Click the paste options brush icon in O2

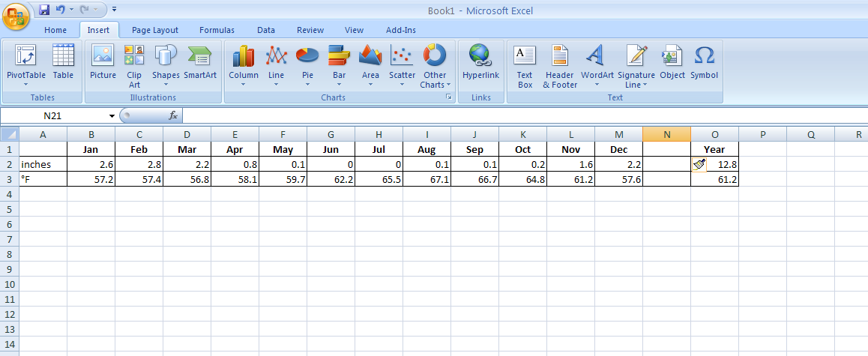699,164
